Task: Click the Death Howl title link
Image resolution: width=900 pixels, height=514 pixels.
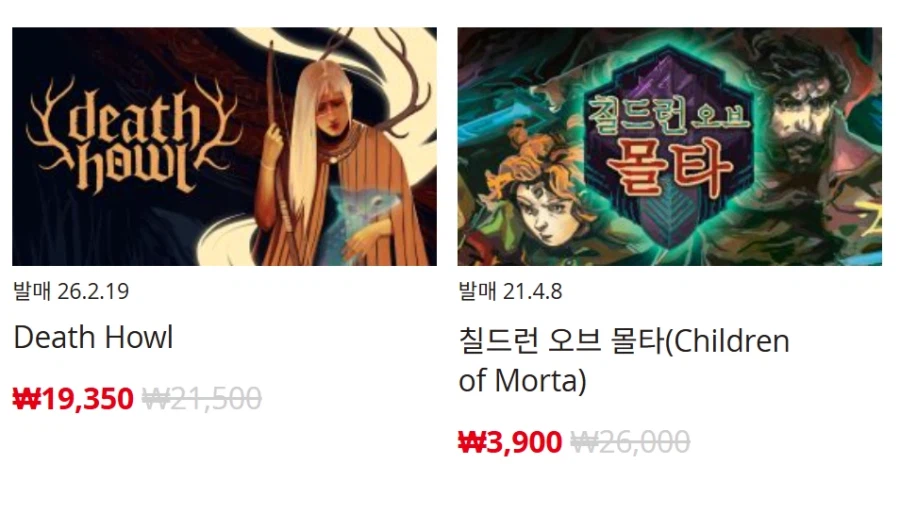Action: tap(93, 337)
